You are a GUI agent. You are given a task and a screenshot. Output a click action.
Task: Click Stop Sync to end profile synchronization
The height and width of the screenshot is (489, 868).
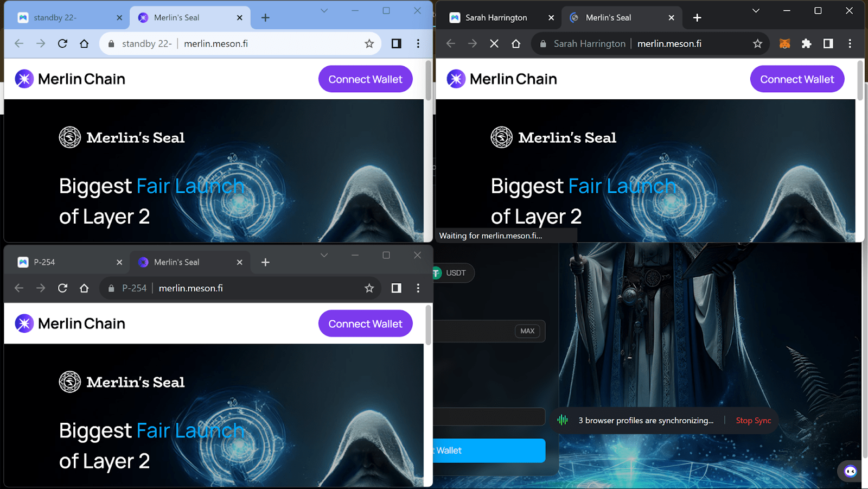(754, 421)
